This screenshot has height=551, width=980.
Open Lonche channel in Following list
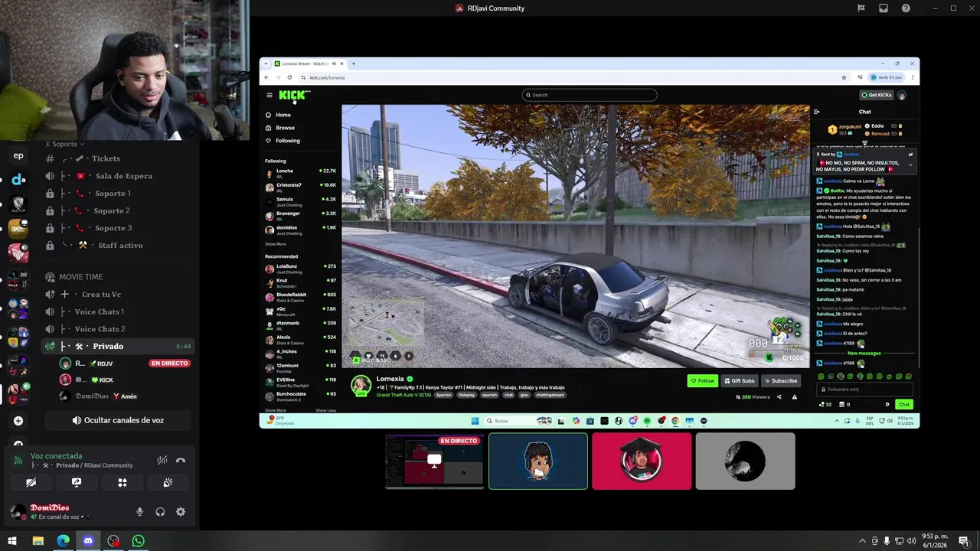coord(301,174)
